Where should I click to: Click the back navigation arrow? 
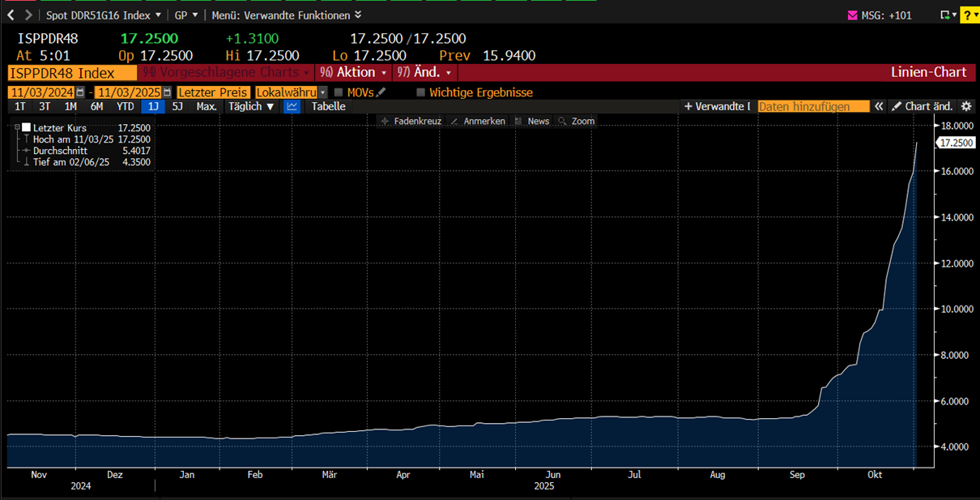pos(11,15)
